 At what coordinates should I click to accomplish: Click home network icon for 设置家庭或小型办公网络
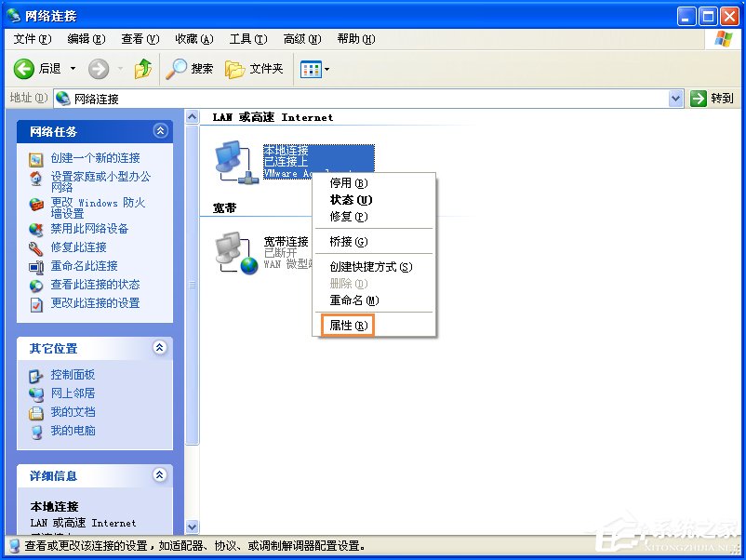[35, 180]
